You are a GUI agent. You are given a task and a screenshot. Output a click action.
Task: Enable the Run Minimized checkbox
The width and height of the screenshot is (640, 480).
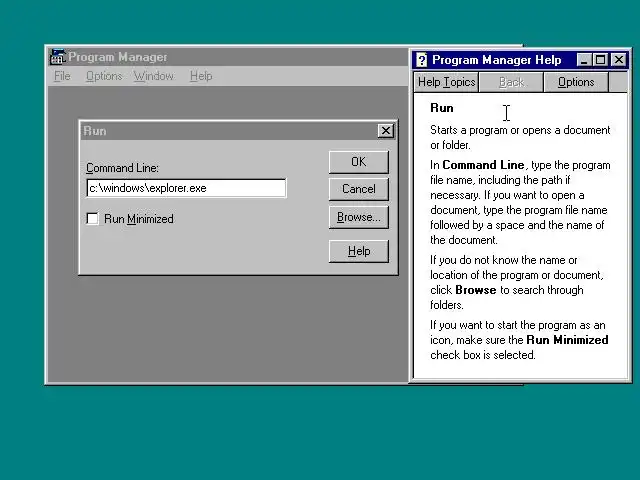(x=93, y=219)
